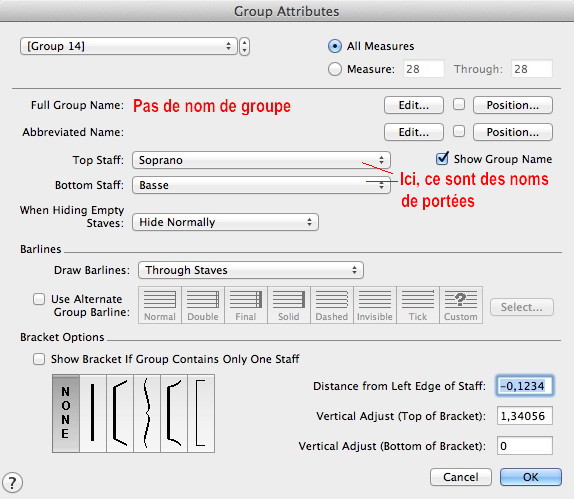Open the Top Staff Soprano dropdown
574x499 pixels.
(261, 160)
